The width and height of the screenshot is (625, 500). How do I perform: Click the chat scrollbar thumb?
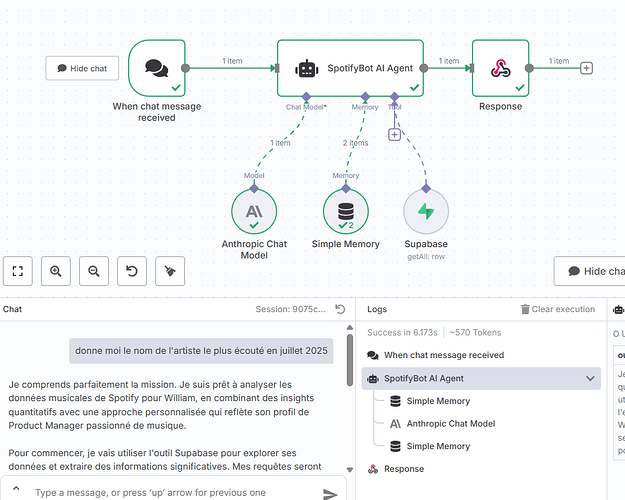[350, 360]
